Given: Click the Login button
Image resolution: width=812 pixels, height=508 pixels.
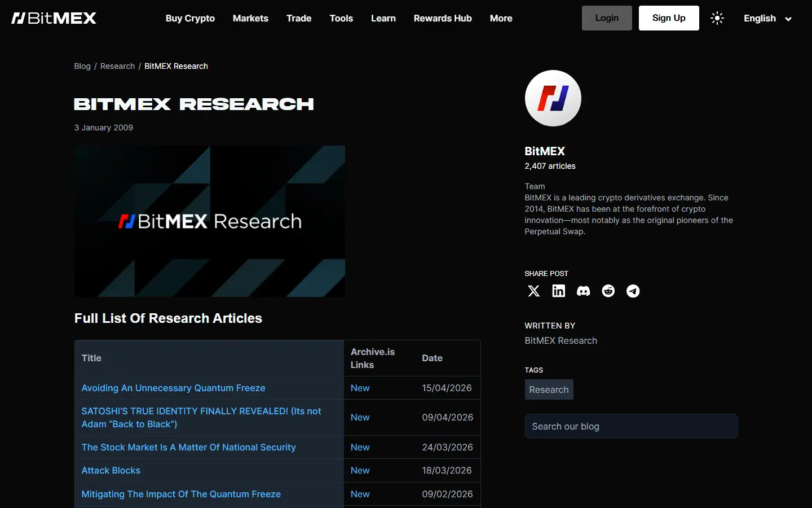Looking at the screenshot, I should (607, 18).
